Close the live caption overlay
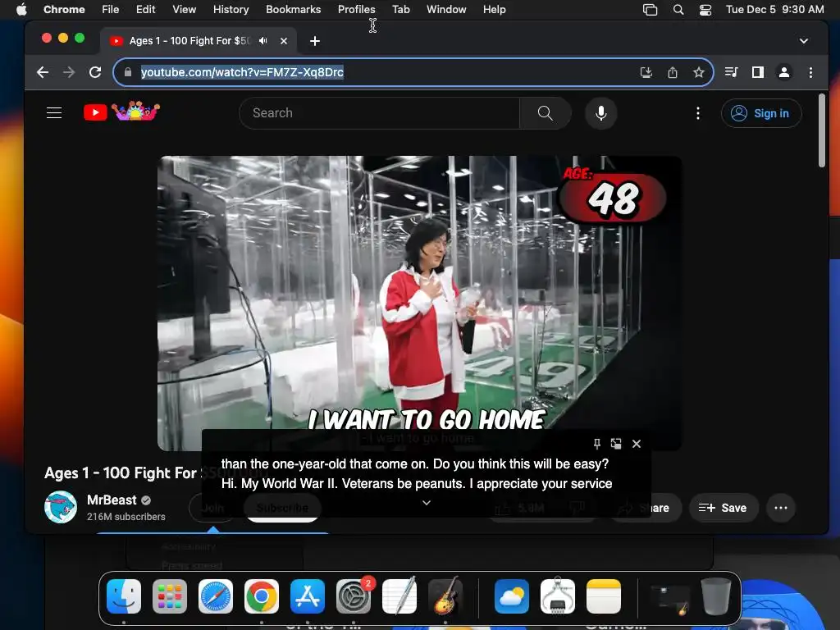The width and height of the screenshot is (840, 630). tap(637, 444)
